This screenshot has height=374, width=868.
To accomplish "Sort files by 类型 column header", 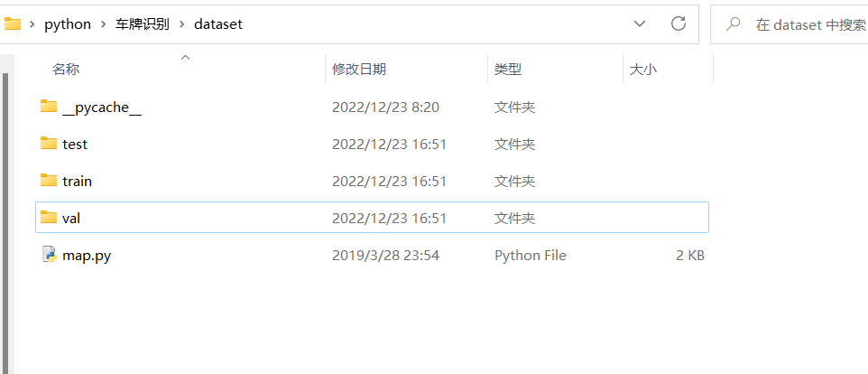I will [508, 69].
